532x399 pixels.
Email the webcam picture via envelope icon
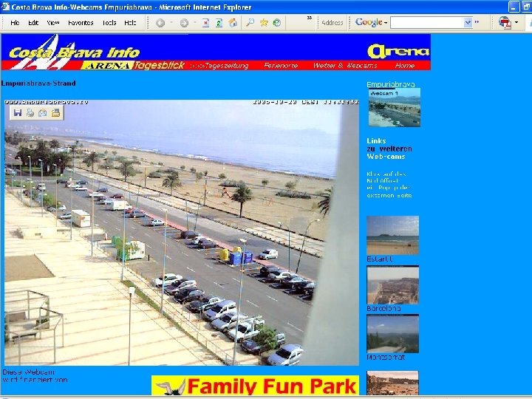[43, 112]
